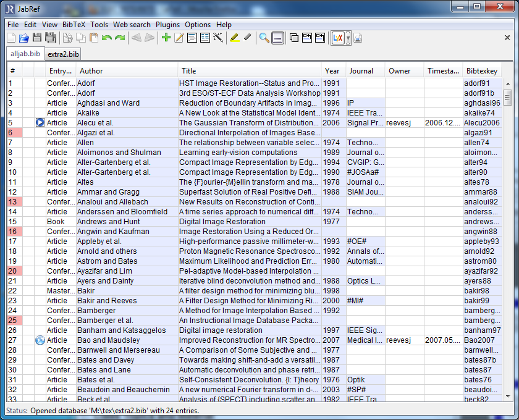The image size is (519, 420).
Task: Sort by the Entrytype column header
Action: point(61,71)
